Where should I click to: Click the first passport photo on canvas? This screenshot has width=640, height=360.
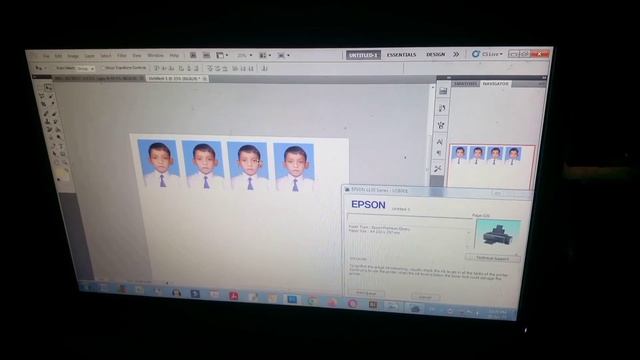pos(159,163)
